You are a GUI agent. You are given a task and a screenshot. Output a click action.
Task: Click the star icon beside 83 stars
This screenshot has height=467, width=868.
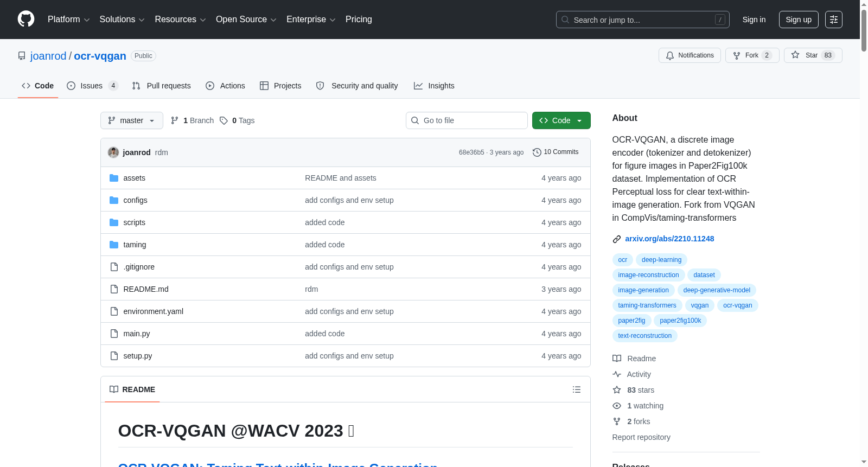(617, 390)
